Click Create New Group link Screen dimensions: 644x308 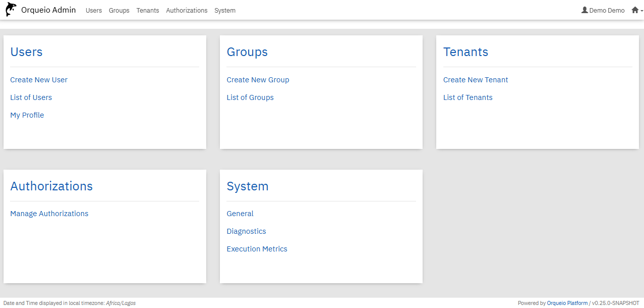[258, 80]
